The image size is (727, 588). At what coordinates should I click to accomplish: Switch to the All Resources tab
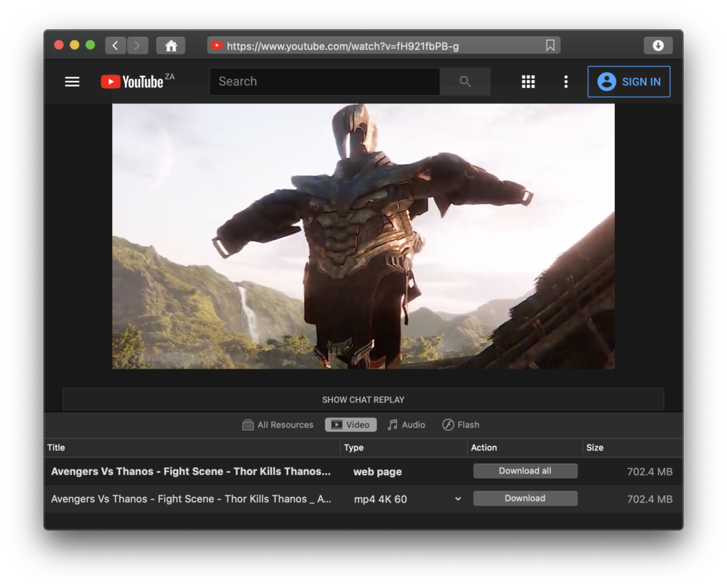(x=278, y=425)
